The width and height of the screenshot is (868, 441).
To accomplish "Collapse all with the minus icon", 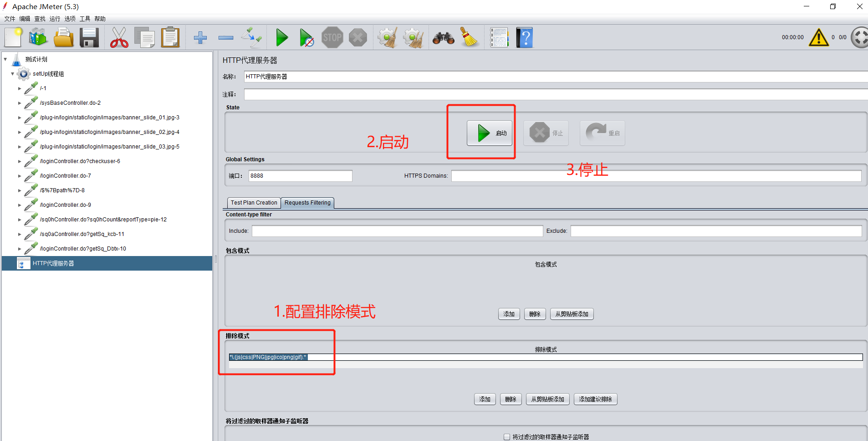I will click(x=226, y=37).
